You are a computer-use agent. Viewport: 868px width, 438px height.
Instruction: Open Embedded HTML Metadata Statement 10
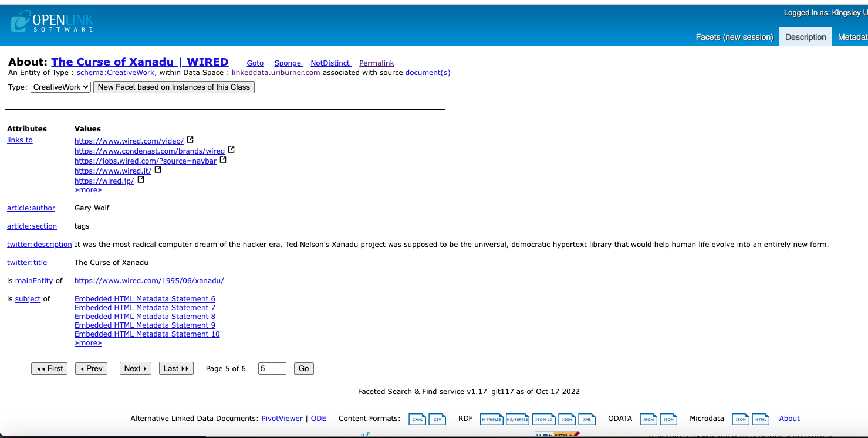pos(147,334)
